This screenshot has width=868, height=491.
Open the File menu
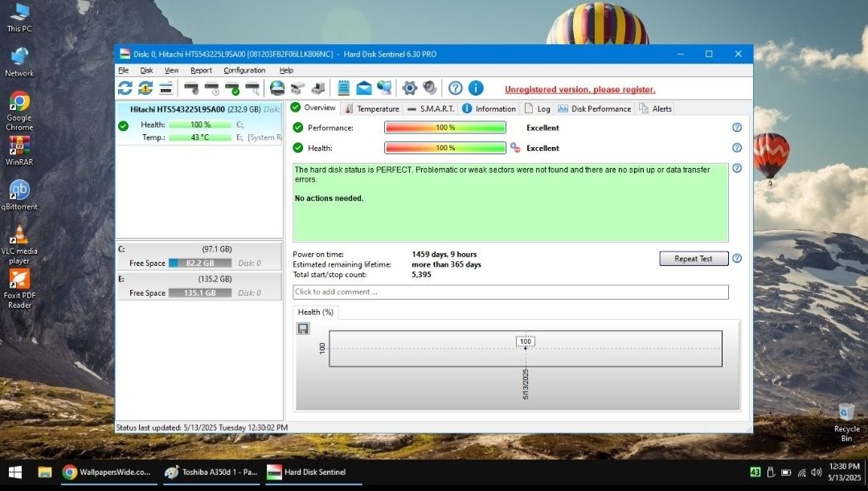[x=124, y=70]
